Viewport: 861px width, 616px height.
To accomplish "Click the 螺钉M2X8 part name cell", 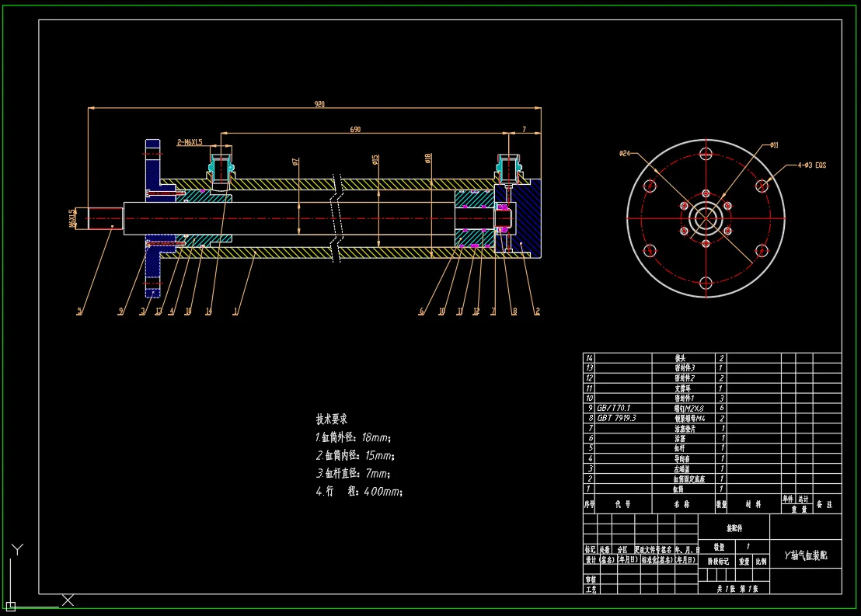I will 689,409.
